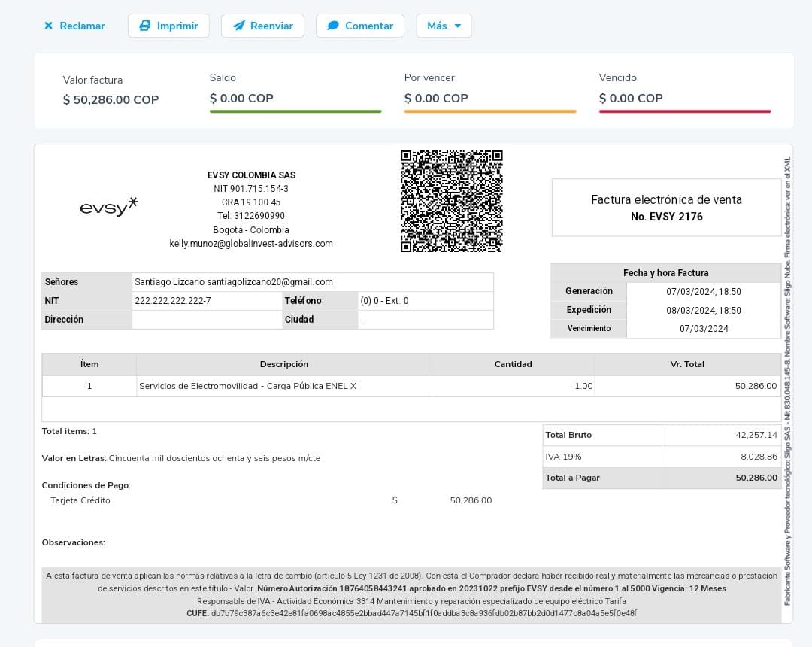The height and width of the screenshot is (647, 812).
Task: Click the invoice number EVSY 2176
Action: (x=667, y=217)
